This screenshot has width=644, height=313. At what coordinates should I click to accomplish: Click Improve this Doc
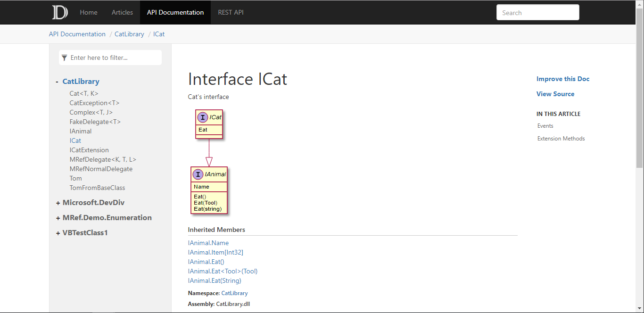563,79
